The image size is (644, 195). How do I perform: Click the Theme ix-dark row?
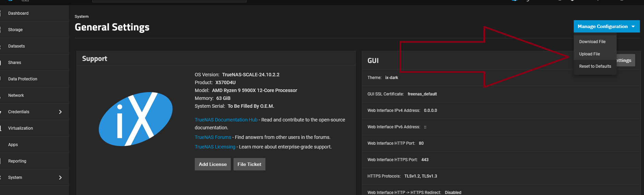pos(501,78)
